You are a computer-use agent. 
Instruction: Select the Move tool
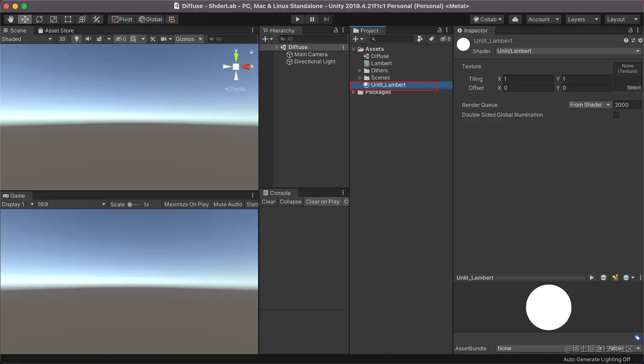(x=25, y=19)
